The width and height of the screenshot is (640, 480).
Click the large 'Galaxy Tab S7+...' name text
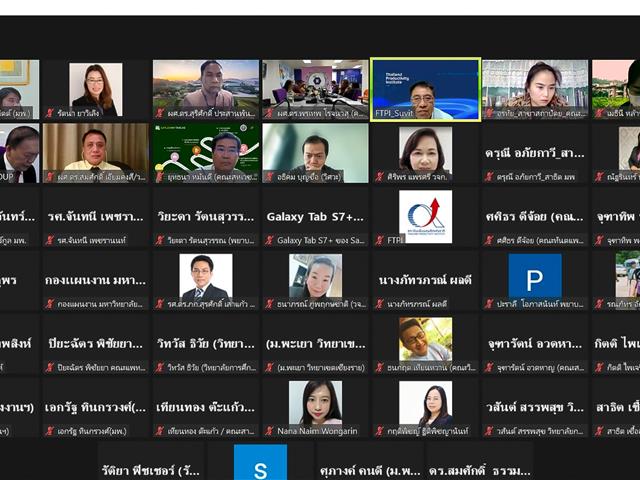pos(315,217)
